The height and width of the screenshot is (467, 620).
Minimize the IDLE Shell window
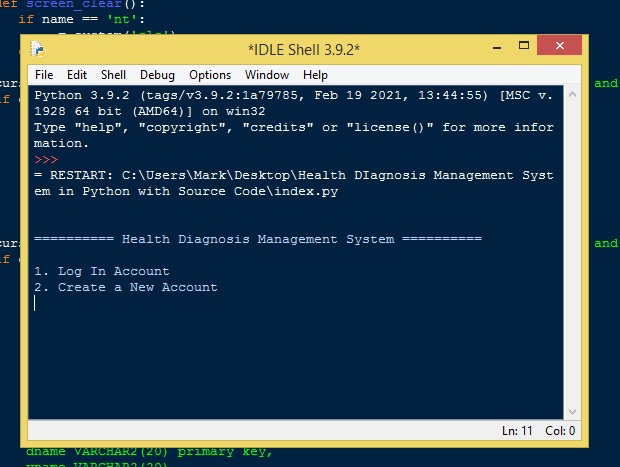click(497, 47)
